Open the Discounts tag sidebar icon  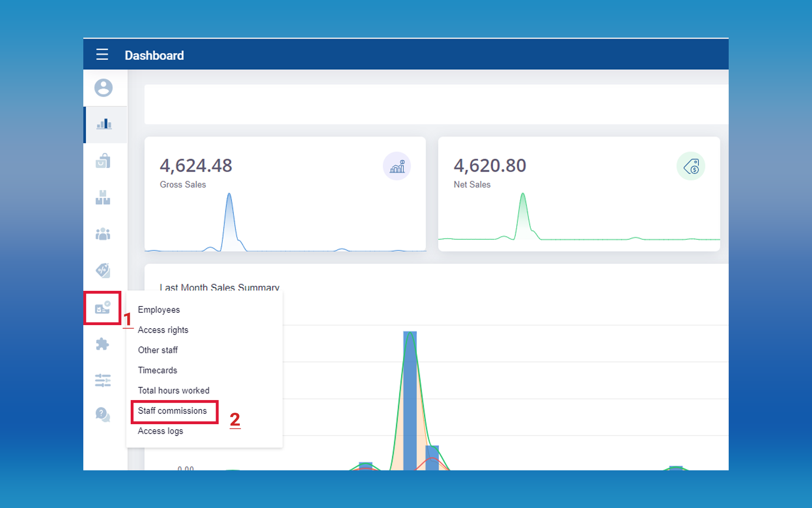tap(103, 271)
